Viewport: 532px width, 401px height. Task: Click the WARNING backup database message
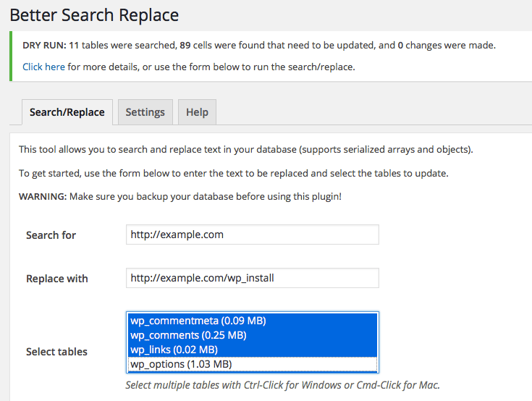pyautogui.click(x=180, y=196)
